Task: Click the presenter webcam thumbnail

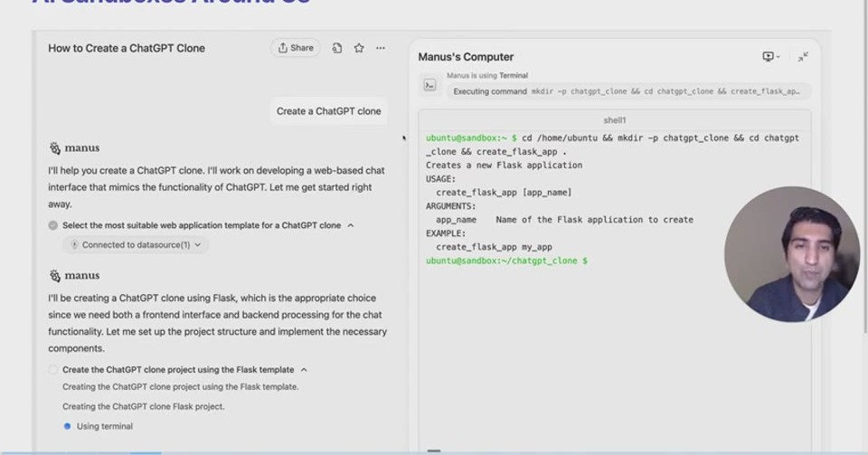Action: [x=792, y=254]
